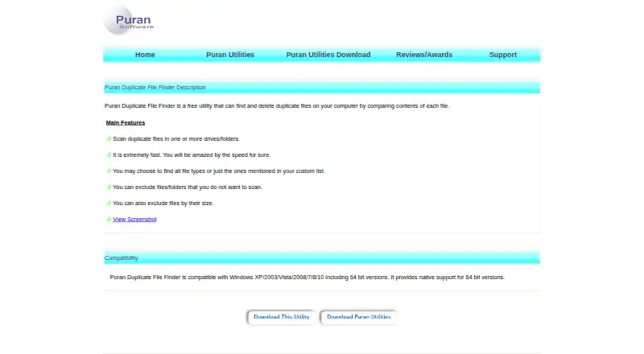Select text 'It is extremely fast' line
The height and width of the screenshot is (354, 644).
(x=192, y=154)
